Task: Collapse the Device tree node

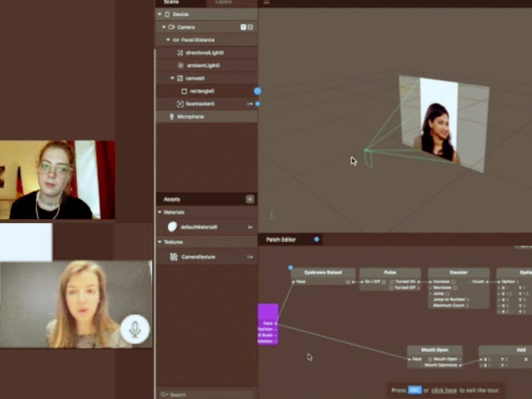Action: 160,14
